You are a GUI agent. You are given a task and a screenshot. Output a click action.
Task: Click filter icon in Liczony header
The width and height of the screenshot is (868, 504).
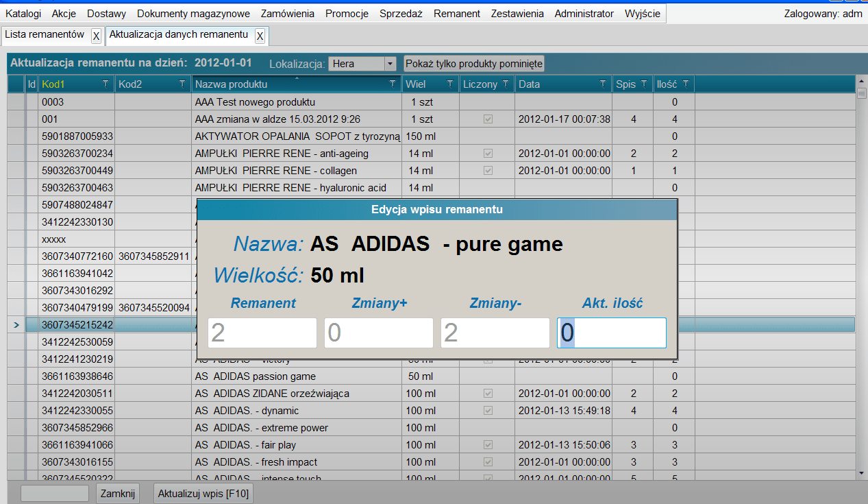click(x=506, y=84)
